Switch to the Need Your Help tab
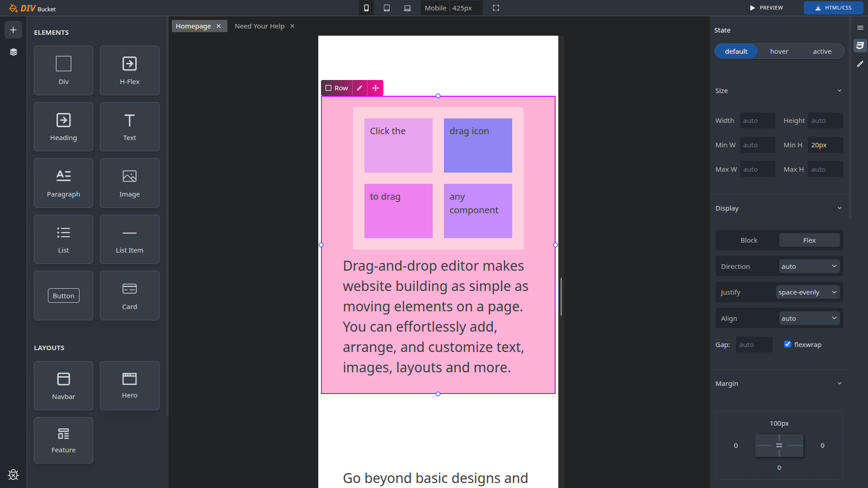The width and height of the screenshot is (868, 488). pyautogui.click(x=259, y=26)
